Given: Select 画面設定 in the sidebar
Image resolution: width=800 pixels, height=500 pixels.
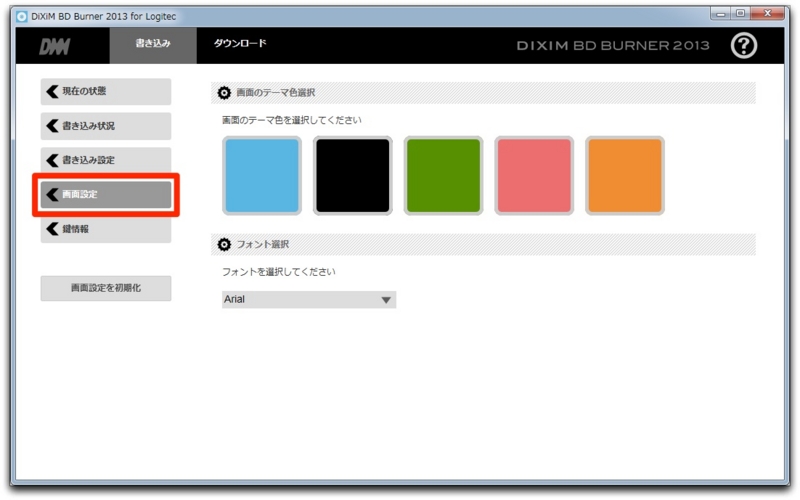Looking at the screenshot, I should (x=106, y=194).
